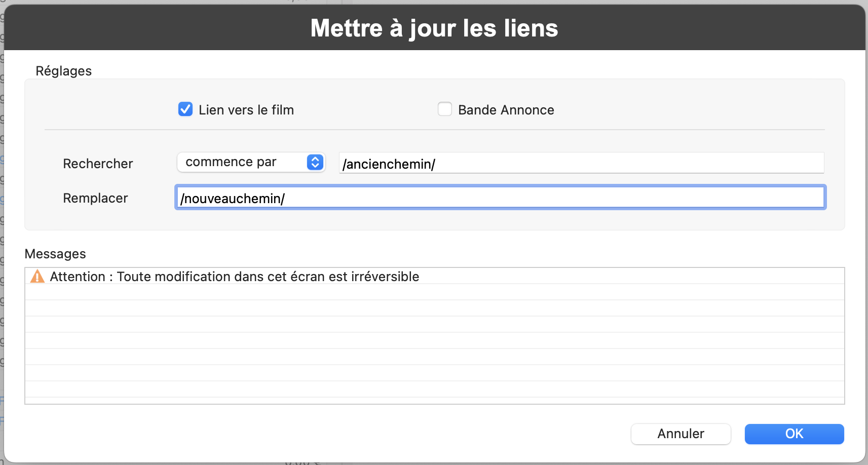Confirm with the OK button
The height and width of the screenshot is (465, 868).
point(794,434)
